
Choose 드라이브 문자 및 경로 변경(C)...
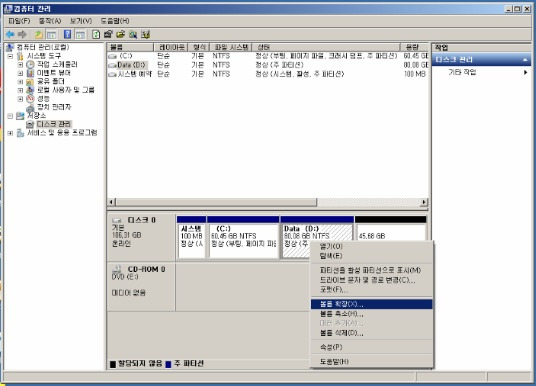[x=372, y=280]
